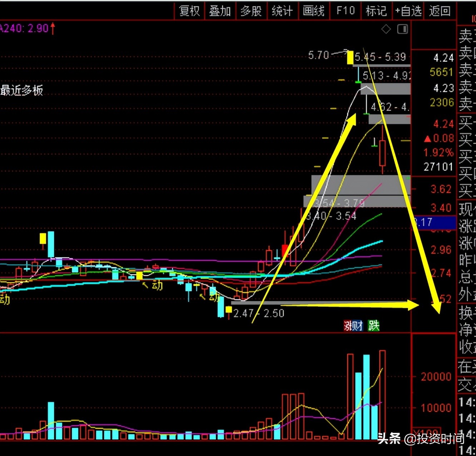The height and width of the screenshot is (456, 476).
Task: Click the diamond icon above the chart
Action: [386, 29]
